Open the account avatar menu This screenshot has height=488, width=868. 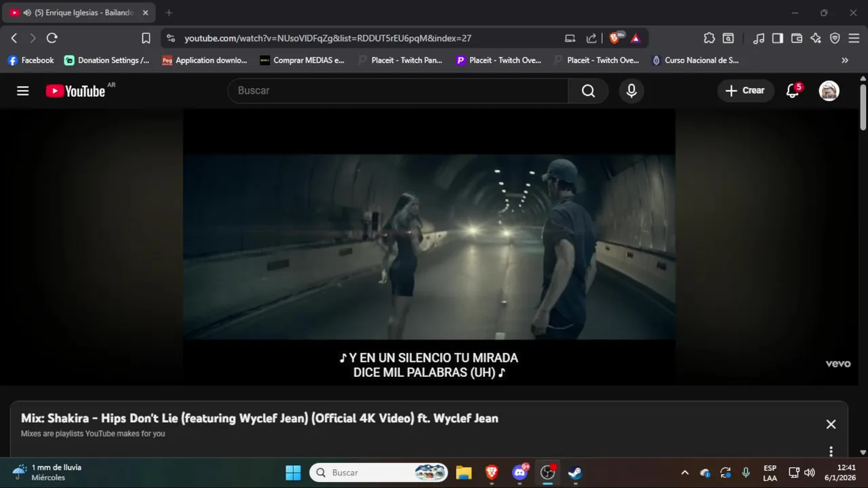(x=829, y=91)
